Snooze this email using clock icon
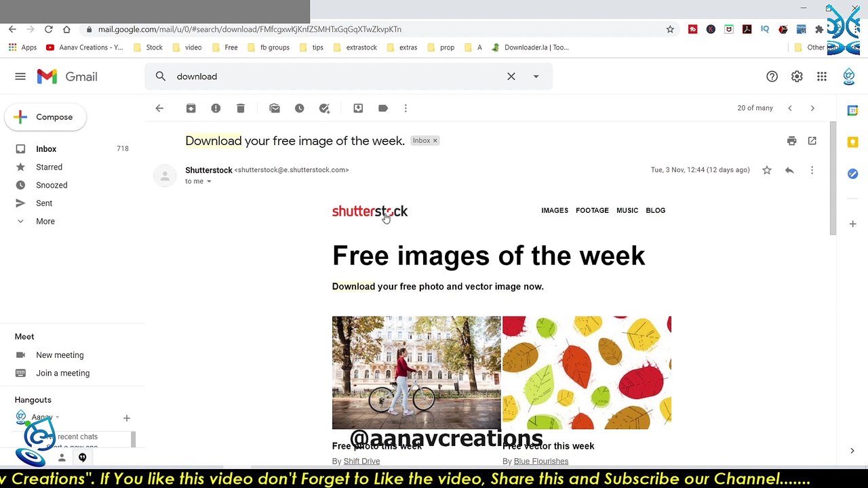The image size is (868, 488). pos(299,108)
